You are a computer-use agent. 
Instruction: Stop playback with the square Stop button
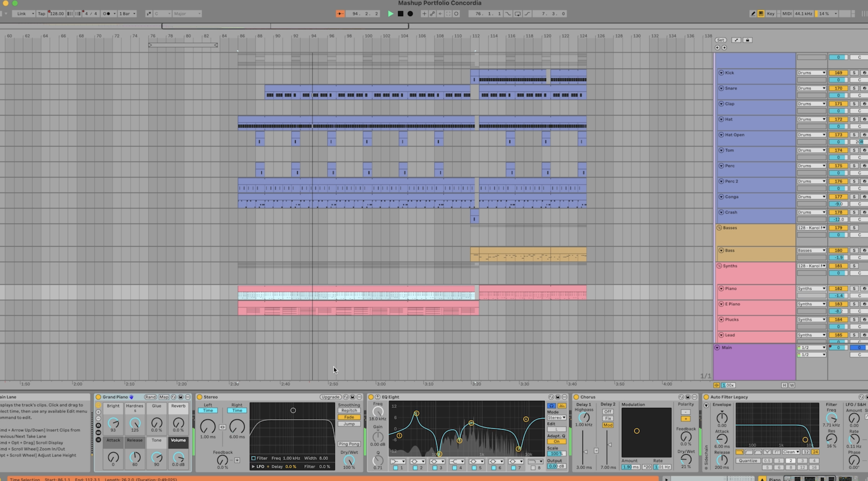tap(400, 13)
